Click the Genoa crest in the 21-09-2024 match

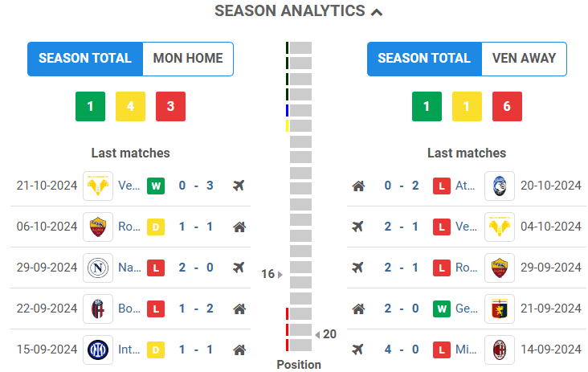(499, 309)
